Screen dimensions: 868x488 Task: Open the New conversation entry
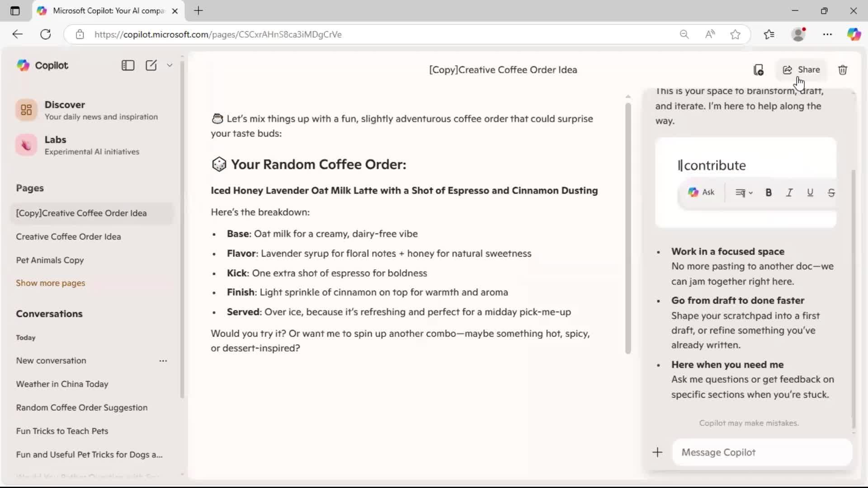51,361
